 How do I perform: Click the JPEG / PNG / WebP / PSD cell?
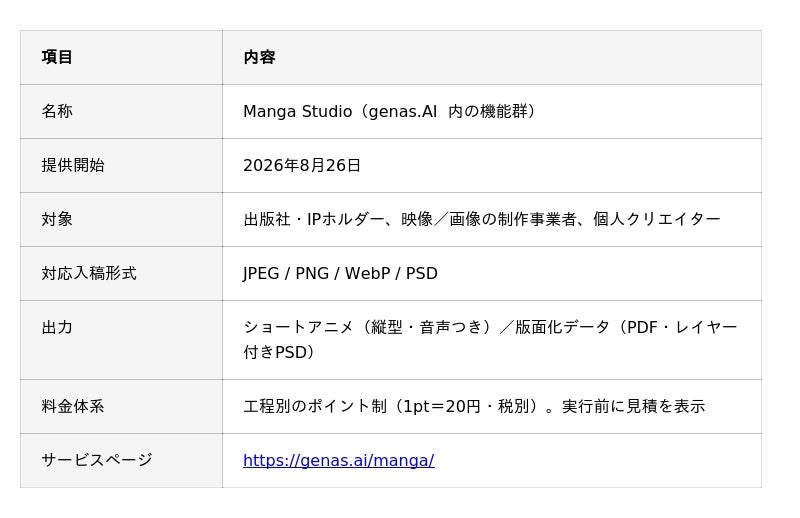492,274
